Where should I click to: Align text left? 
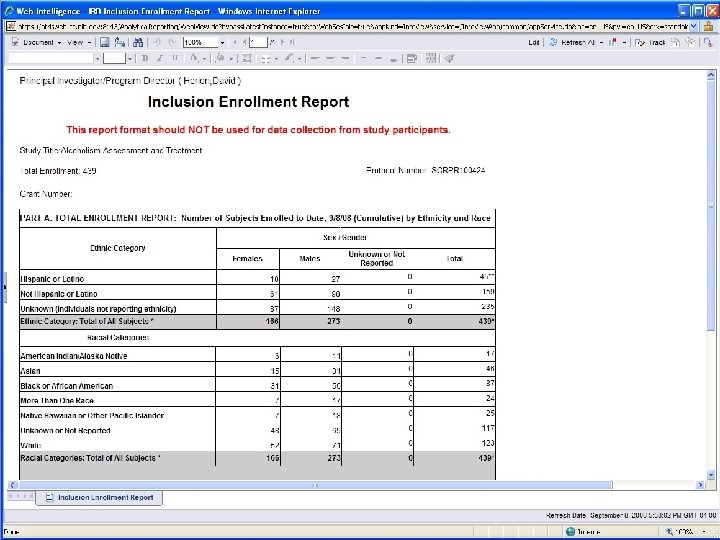click(x=315, y=58)
